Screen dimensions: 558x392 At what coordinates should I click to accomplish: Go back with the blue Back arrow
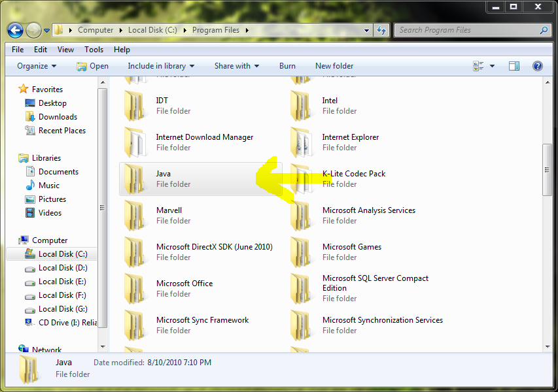[15, 30]
